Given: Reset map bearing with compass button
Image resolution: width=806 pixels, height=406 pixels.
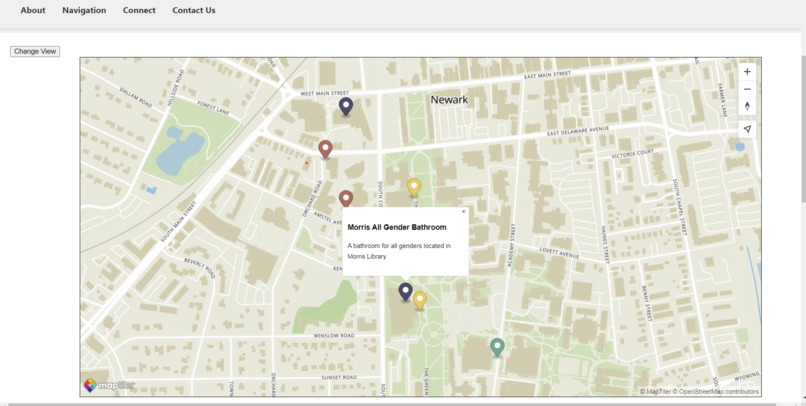Looking at the screenshot, I should [747, 106].
